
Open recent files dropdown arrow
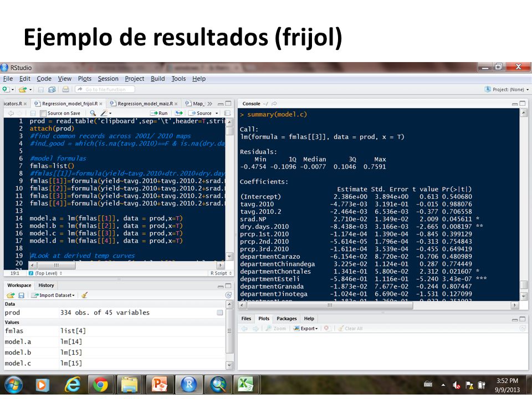pos(30,90)
